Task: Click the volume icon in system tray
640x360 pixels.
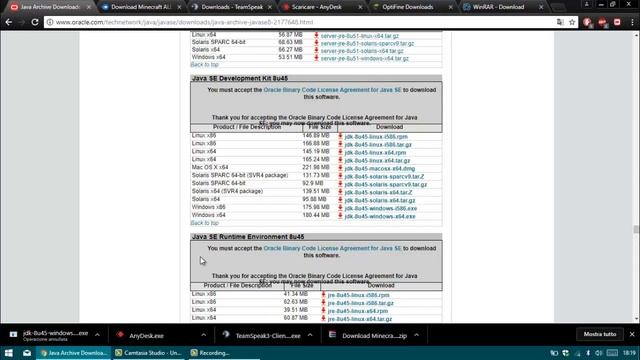Action: (x=598, y=353)
